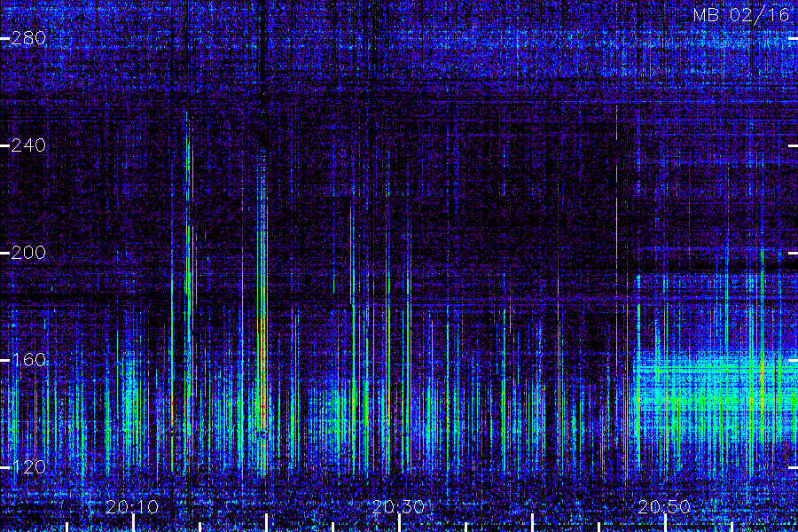This screenshot has height=532, width=798.
Task: Click the 120 frequency axis label
Action: [x=28, y=467]
